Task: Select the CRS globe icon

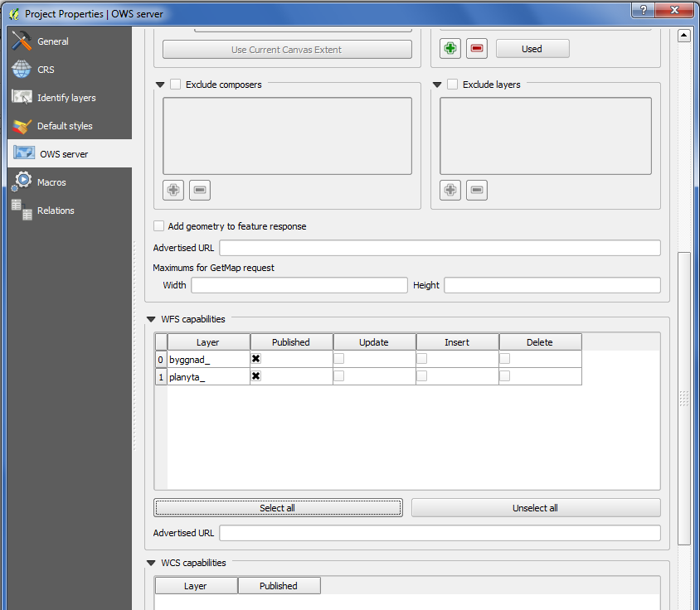Action: coord(22,69)
